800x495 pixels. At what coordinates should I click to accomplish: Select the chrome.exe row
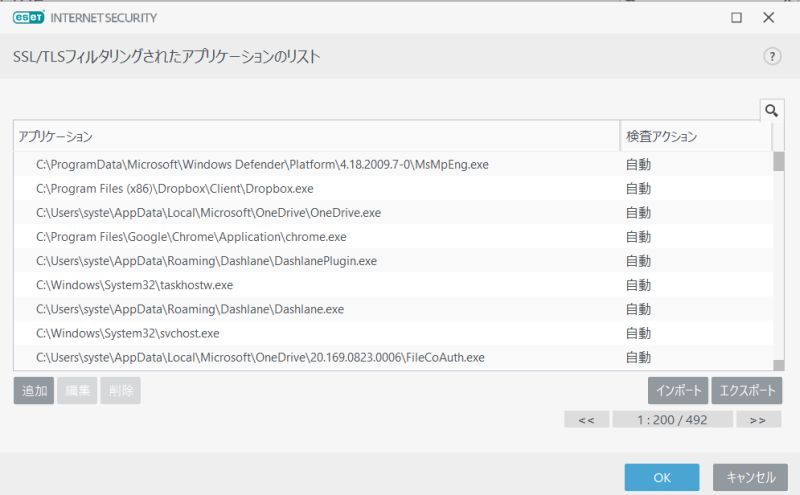coord(393,237)
